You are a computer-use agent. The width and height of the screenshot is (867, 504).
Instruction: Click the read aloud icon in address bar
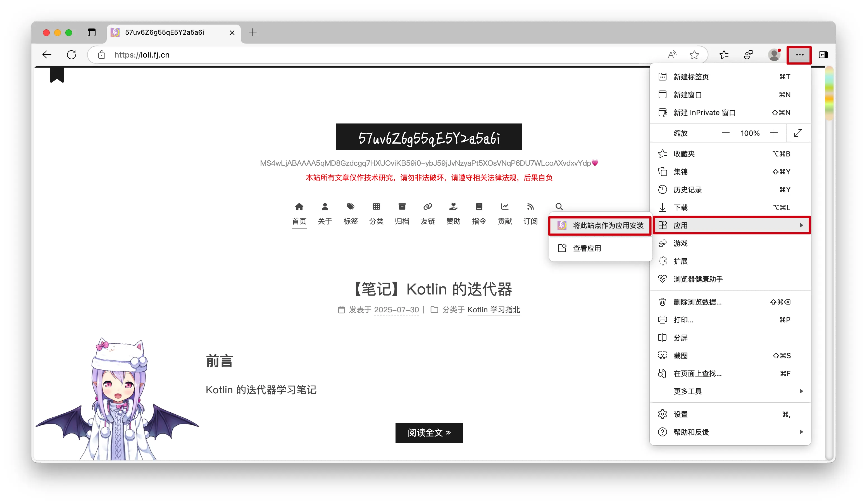(671, 55)
